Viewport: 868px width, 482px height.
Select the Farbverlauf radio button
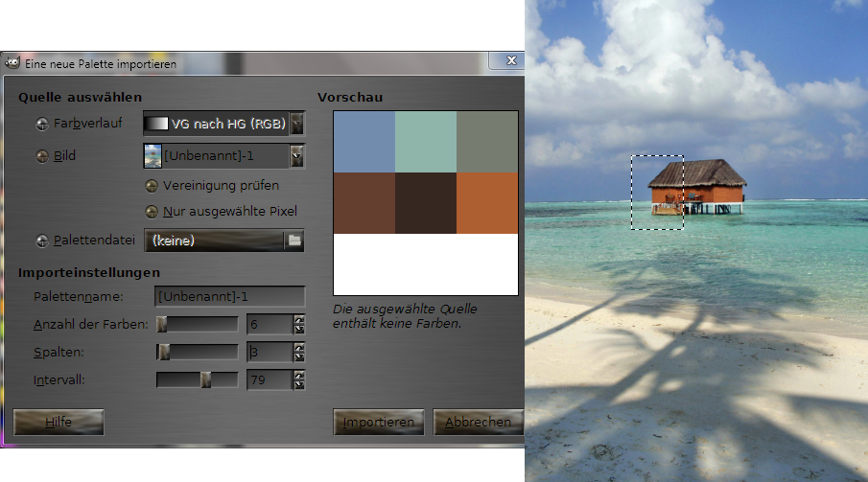(42, 124)
